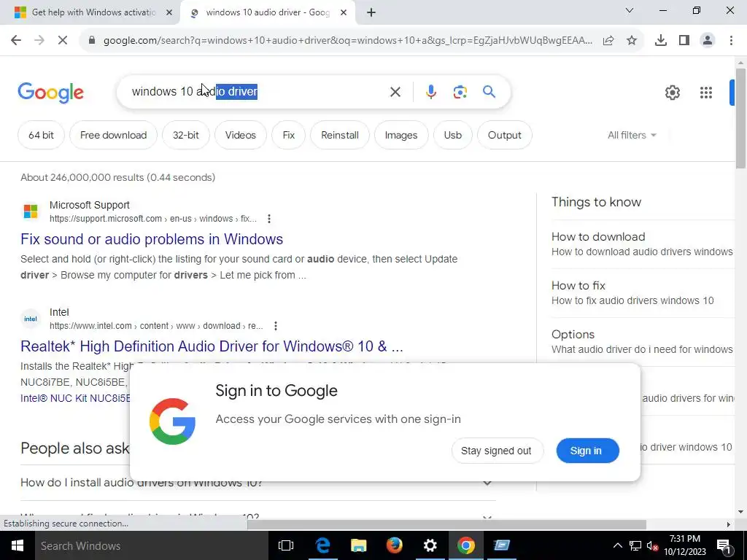
Task: Bookmark this page with star icon
Action: pyautogui.click(x=632, y=41)
